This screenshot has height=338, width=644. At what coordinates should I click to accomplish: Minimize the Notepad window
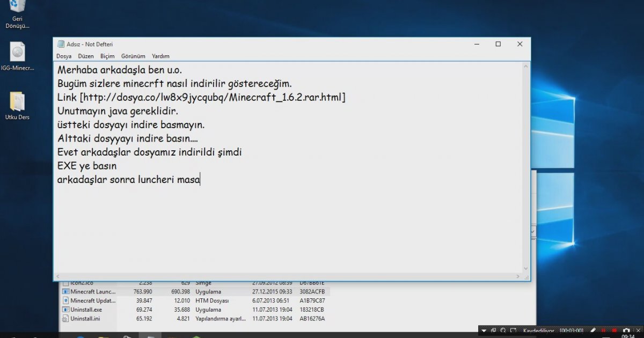click(476, 44)
